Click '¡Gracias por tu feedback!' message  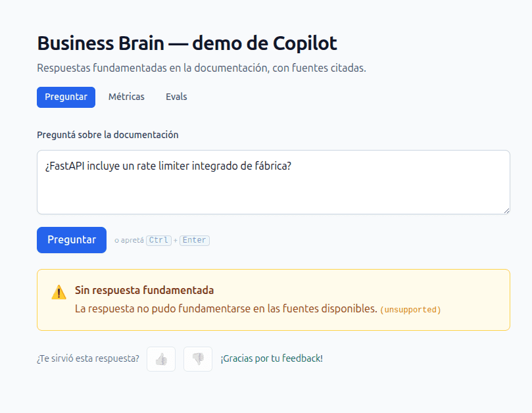(x=272, y=358)
